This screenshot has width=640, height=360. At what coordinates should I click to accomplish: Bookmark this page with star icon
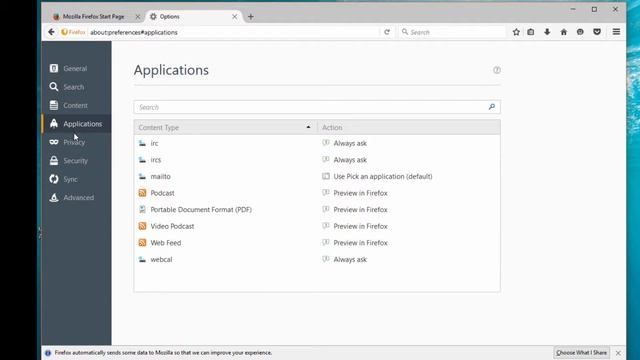point(516,32)
